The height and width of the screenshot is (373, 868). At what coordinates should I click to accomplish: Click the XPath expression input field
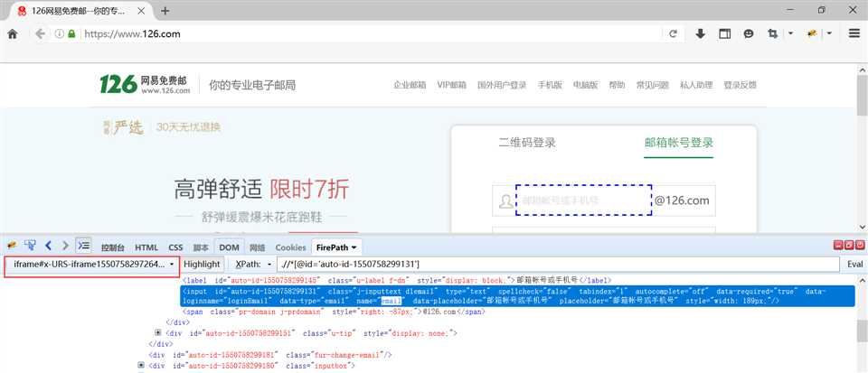pyautogui.click(x=558, y=265)
